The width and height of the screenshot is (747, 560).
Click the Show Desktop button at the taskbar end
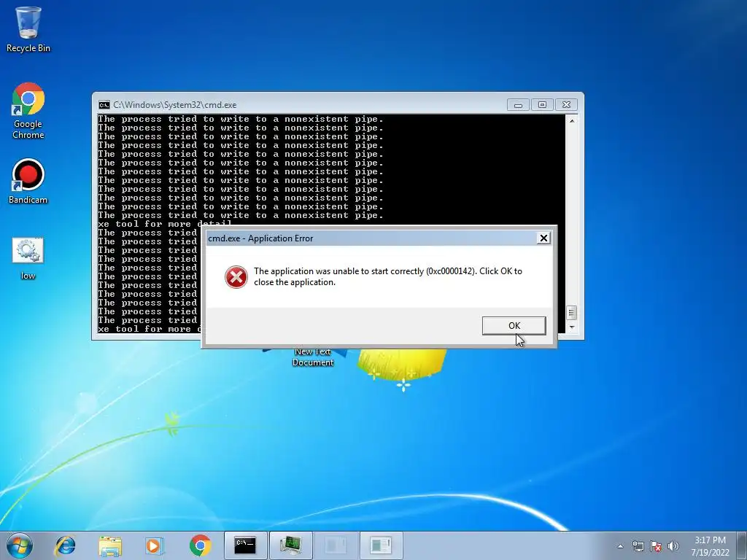(x=742, y=545)
